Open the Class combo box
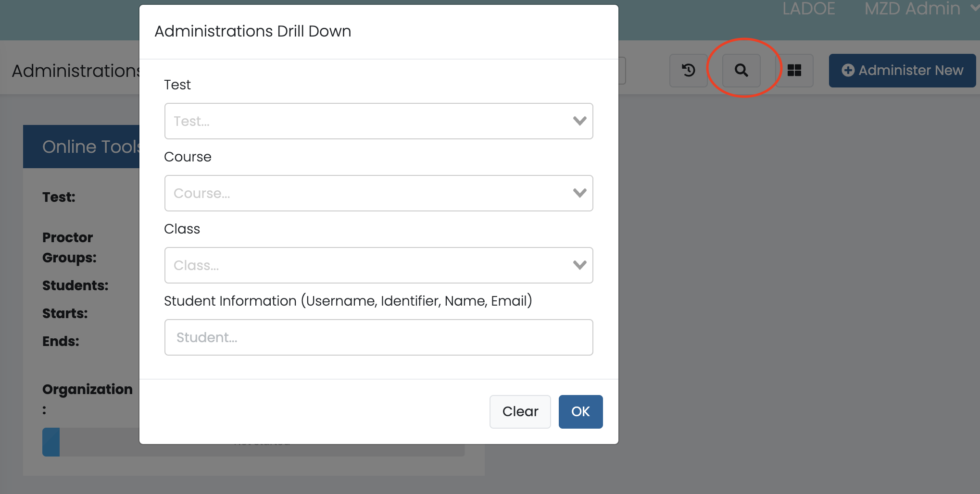This screenshot has width=980, height=494. 365,265
